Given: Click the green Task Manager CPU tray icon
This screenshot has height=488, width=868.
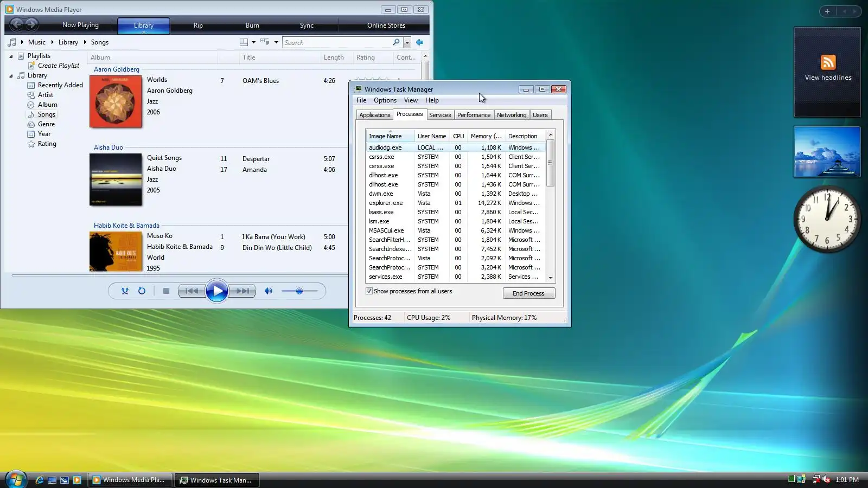Looking at the screenshot, I should 792,479.
